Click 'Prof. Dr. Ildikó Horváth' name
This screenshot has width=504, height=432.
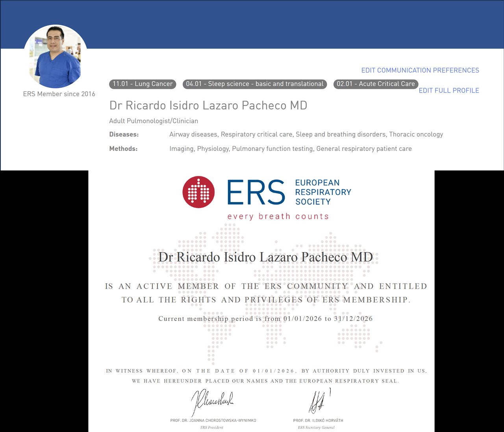click(318, 421)
